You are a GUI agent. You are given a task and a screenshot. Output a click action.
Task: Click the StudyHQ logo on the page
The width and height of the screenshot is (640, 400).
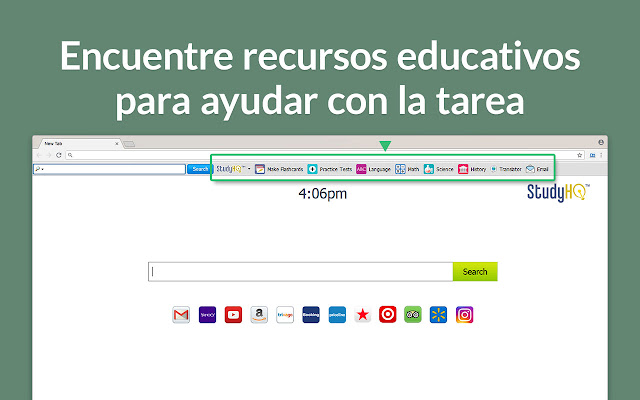pyautogui.click(x=558, y=193)
